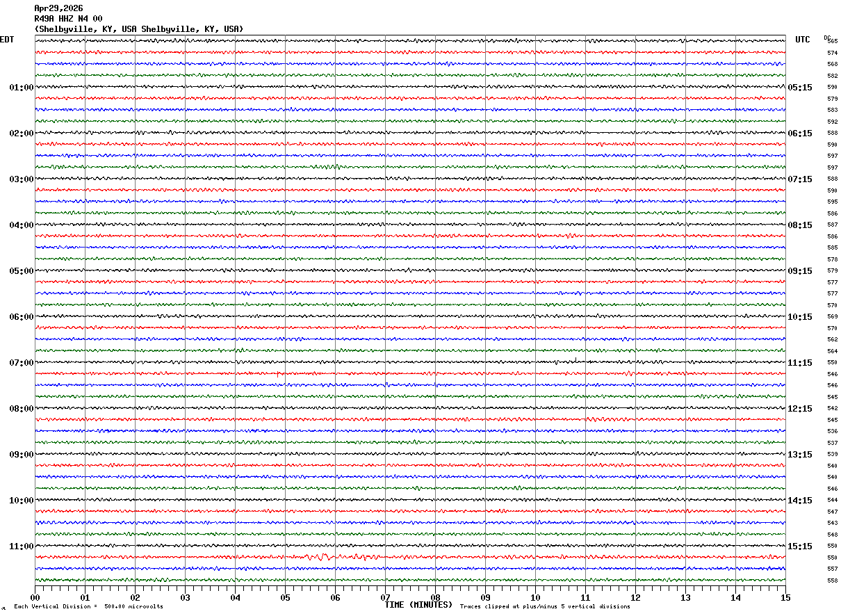This screenshot has height=616, width=841.
Task: Select the DC offset value 544
Action: coord(832,501)
